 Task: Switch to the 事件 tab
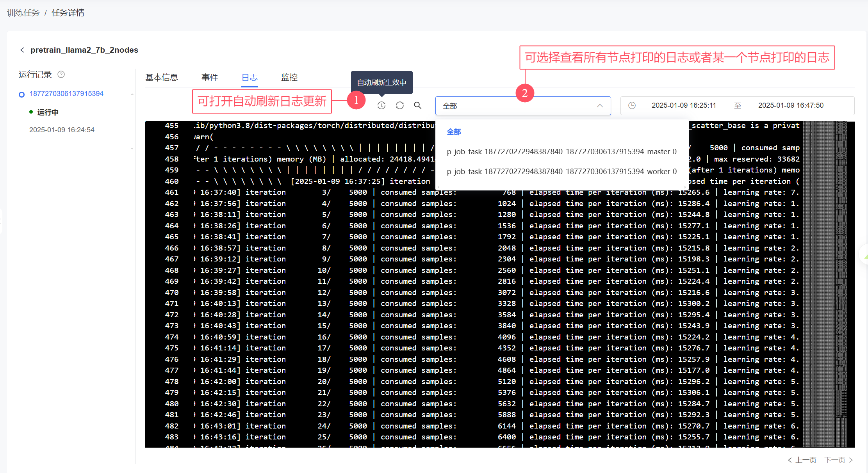[x=210, y=77]
